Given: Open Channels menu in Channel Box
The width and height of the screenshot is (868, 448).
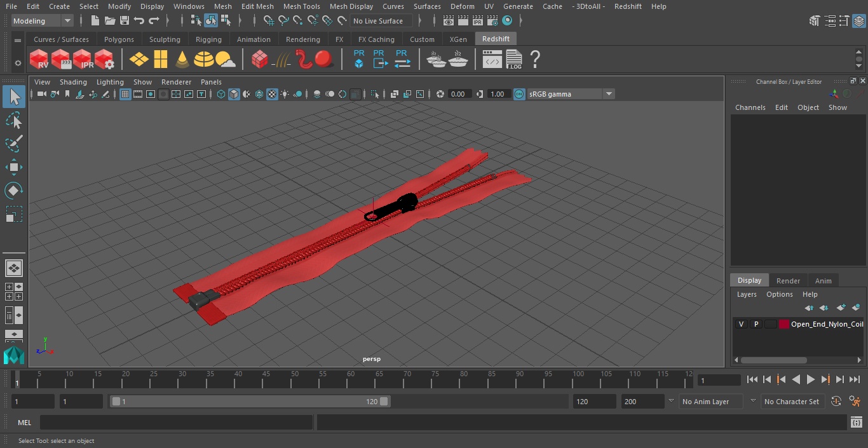Looking at the screenshot, I should pos(750,107).
